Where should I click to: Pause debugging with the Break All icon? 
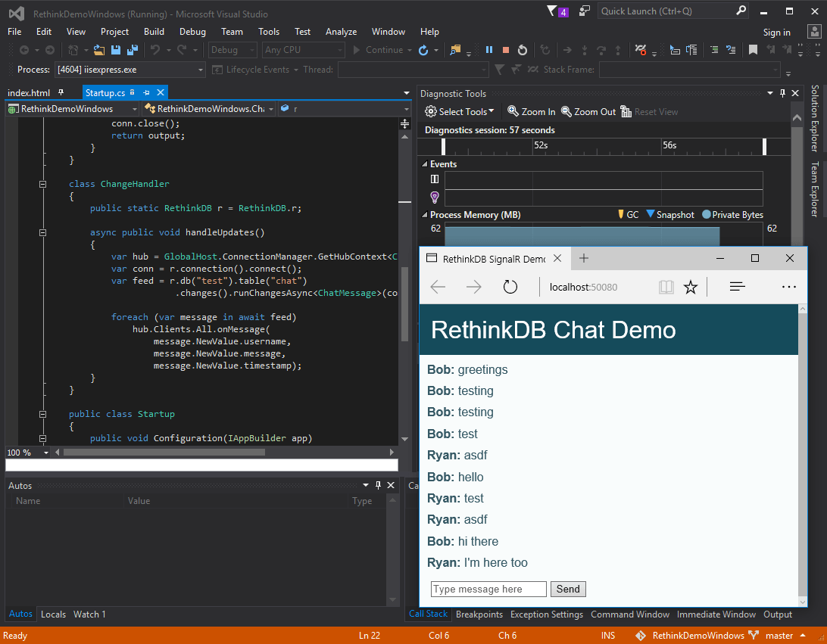(489, 50)
